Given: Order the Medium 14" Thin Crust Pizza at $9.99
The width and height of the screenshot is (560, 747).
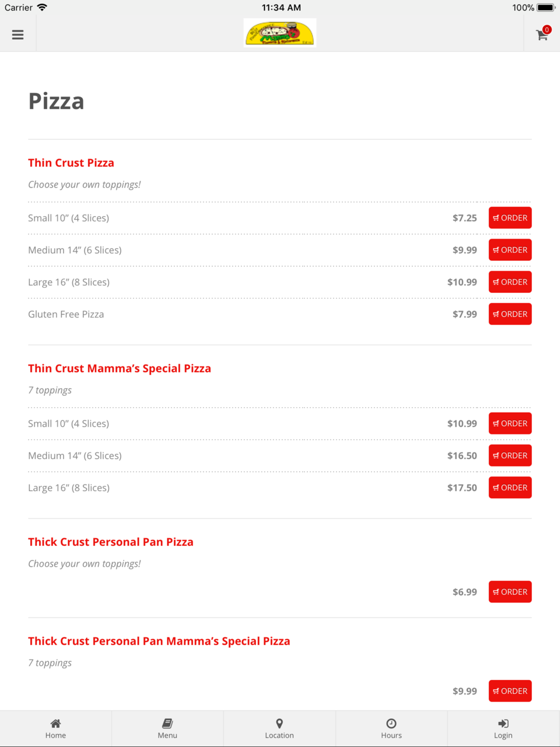Looking at the screenshot, I should [510, 250].
